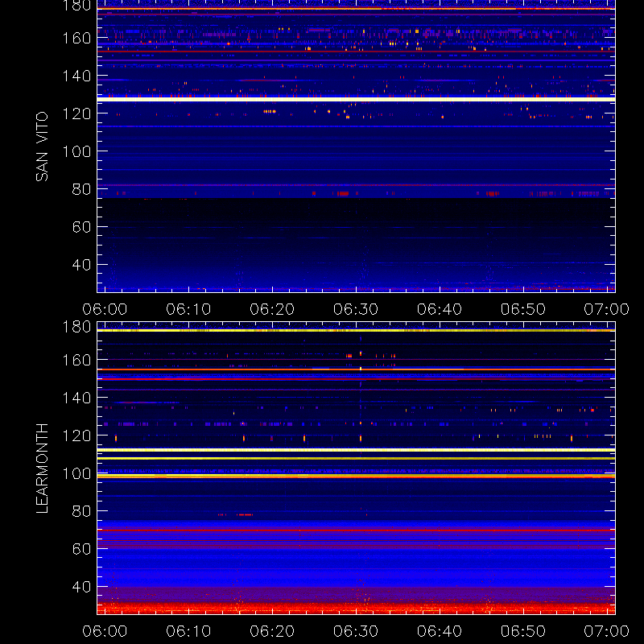Select the 80 tick label in SAN VITO panel
The width and height of the screenshot is (644, 644).
[81, 189]
